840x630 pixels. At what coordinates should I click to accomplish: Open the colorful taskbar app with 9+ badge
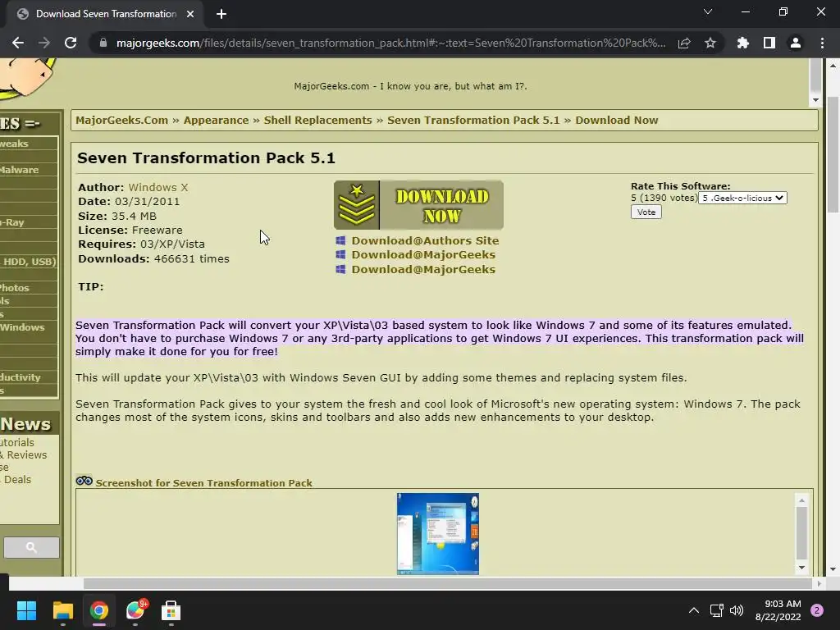pyautogui.click(x=135, y=610)
